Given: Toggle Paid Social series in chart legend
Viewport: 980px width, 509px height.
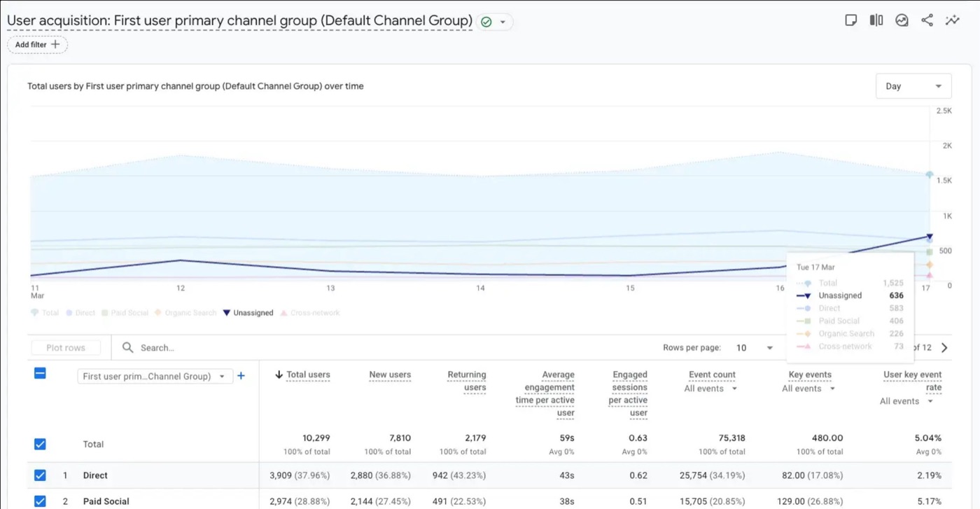Looking at the screenshot, I should click(x=125, y=313).
